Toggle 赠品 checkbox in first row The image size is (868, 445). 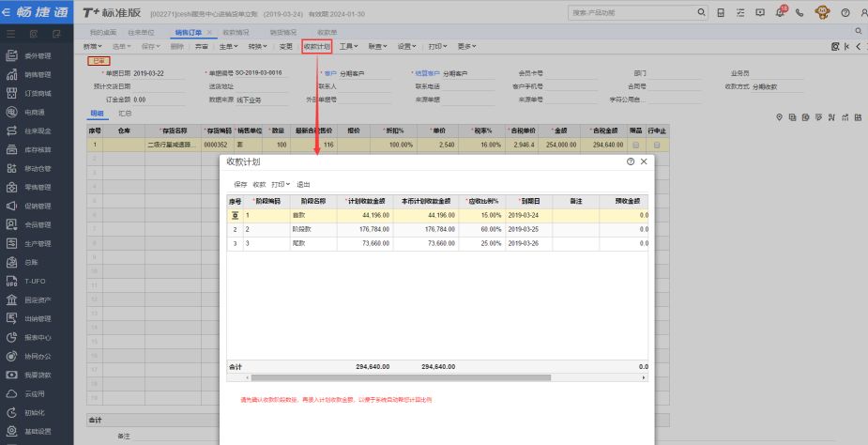pos(636,146)
